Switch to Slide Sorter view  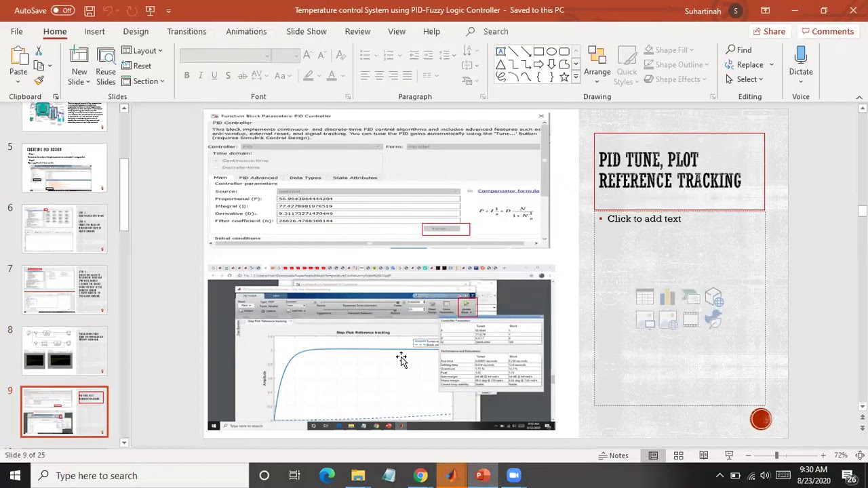click(x=678, y=455)
